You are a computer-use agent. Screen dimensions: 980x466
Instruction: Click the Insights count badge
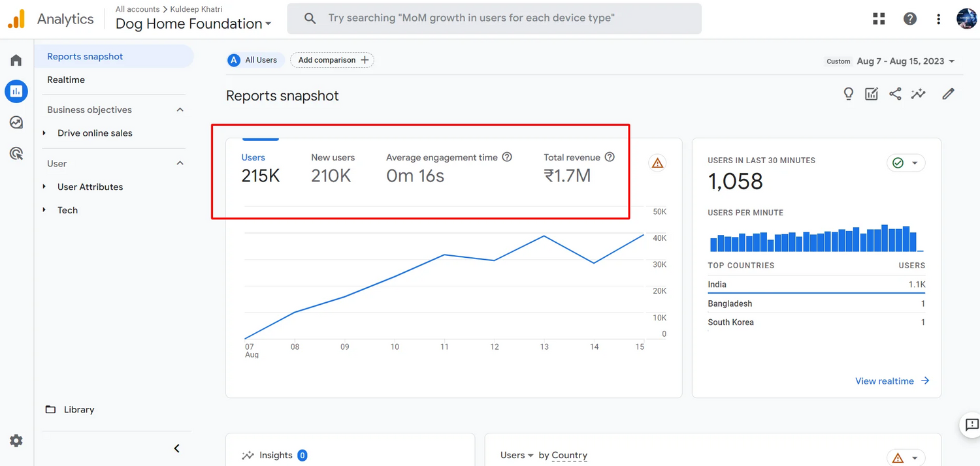[302, 456]
